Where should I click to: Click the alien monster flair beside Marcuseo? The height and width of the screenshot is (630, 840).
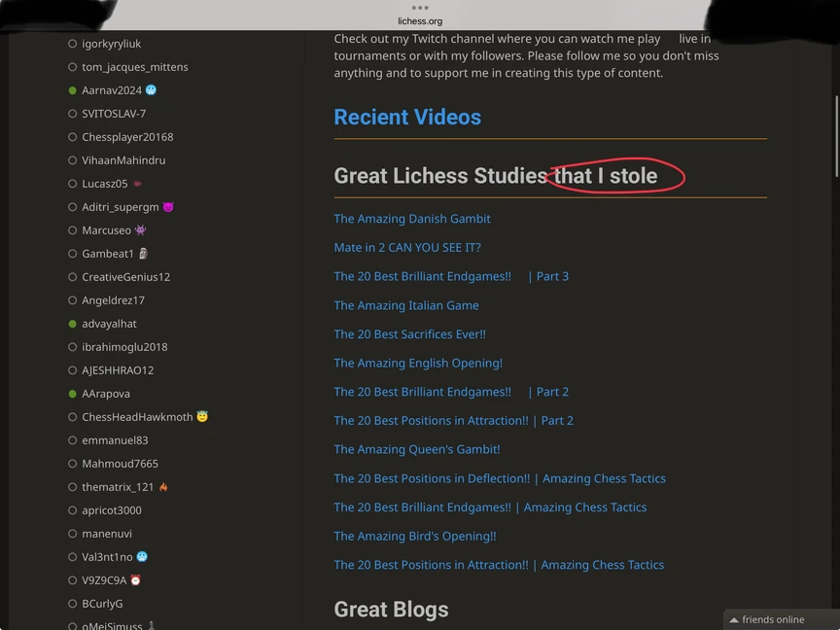coord(140,230)
